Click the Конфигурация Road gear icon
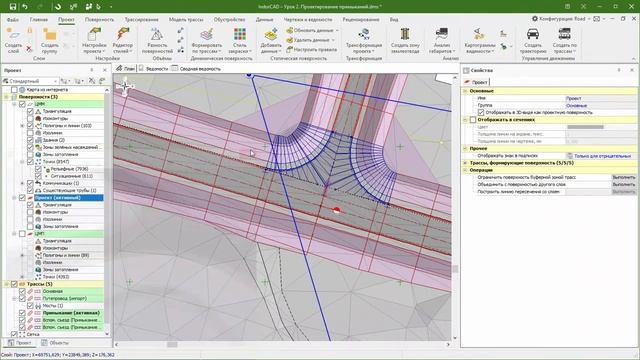This screenshot has width=640, height=360. (x=535, y=19)
